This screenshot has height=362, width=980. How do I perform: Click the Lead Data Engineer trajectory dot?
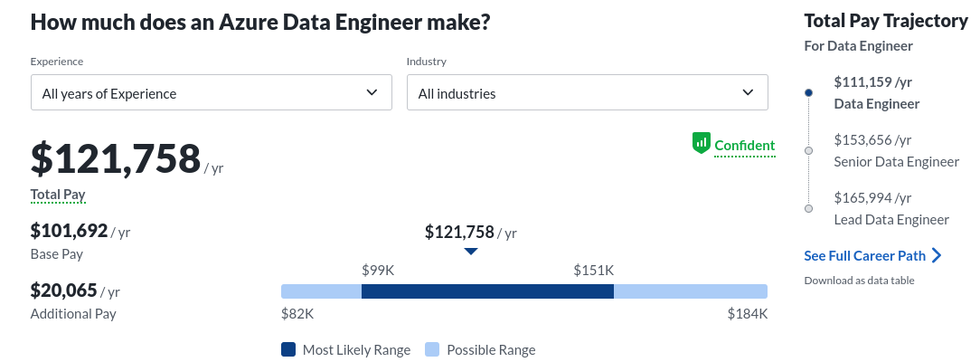[808, 208]
